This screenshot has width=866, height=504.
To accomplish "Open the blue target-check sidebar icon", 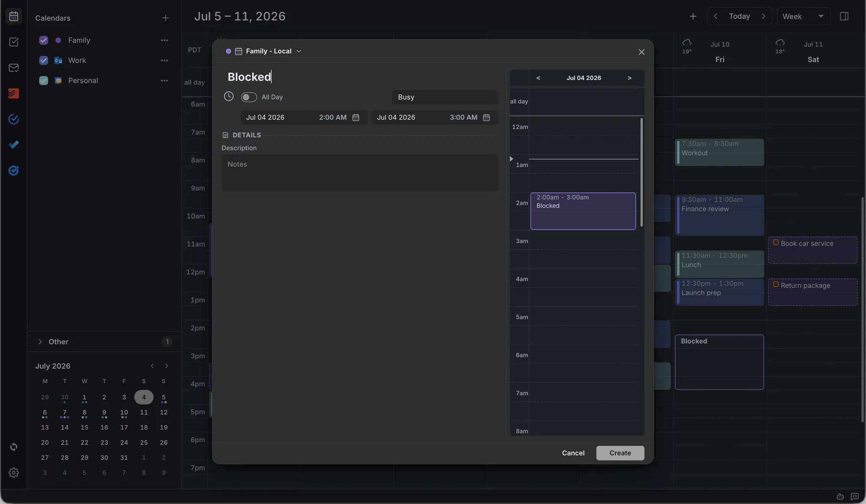I will click(14, 170).
